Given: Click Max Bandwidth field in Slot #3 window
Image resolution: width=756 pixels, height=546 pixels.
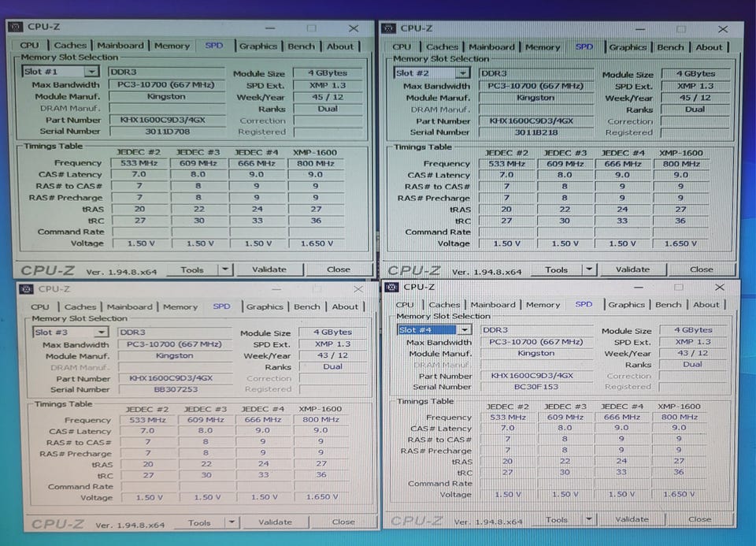Looking at the screenshot, I should pos(176,344).
